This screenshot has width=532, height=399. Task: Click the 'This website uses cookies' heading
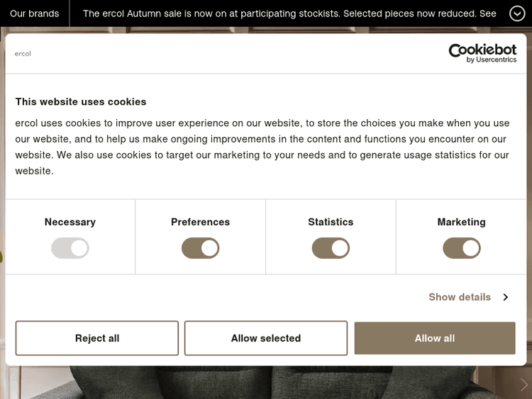click(x=81, y=101)
